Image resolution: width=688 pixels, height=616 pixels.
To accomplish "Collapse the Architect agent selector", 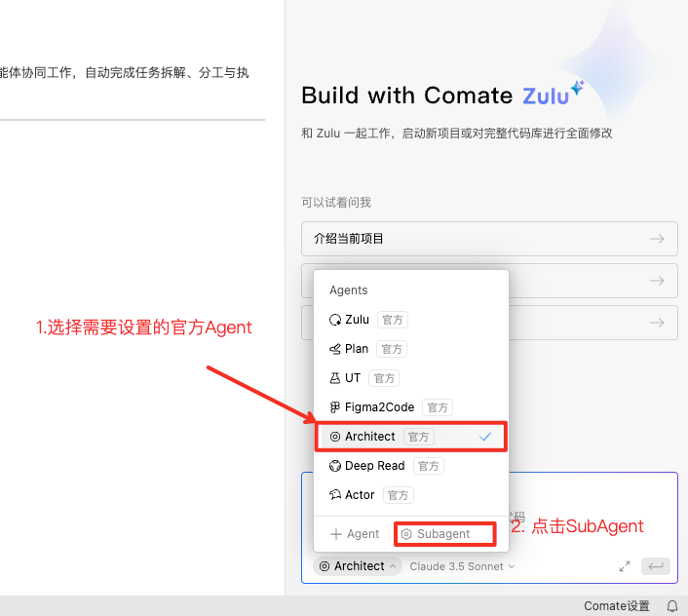I will pos(358,566).
